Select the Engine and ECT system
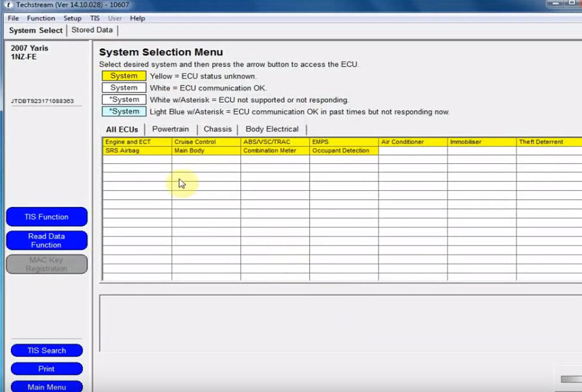The height and width of the screenshot is (392, 582). coord(138,141)
